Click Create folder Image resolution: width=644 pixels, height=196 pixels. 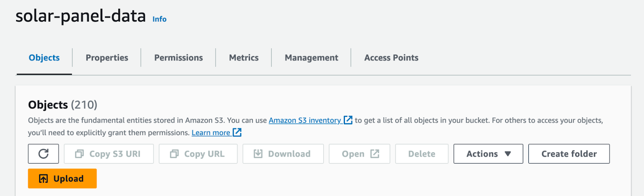(x=569, y=154)
